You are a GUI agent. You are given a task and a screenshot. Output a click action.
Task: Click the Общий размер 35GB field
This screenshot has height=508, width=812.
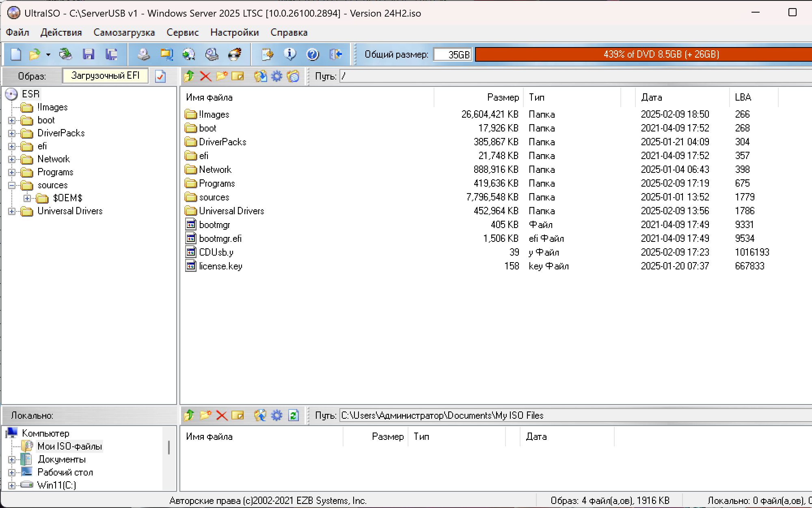453,54
